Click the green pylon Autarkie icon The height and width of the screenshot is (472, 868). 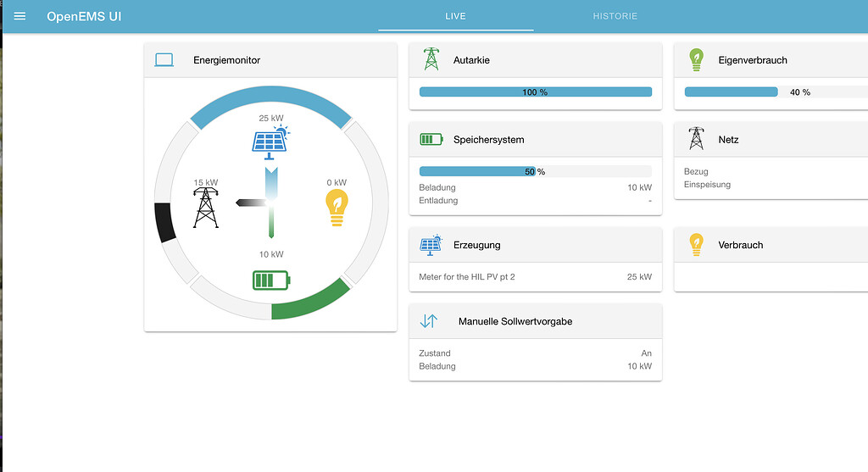431,59
